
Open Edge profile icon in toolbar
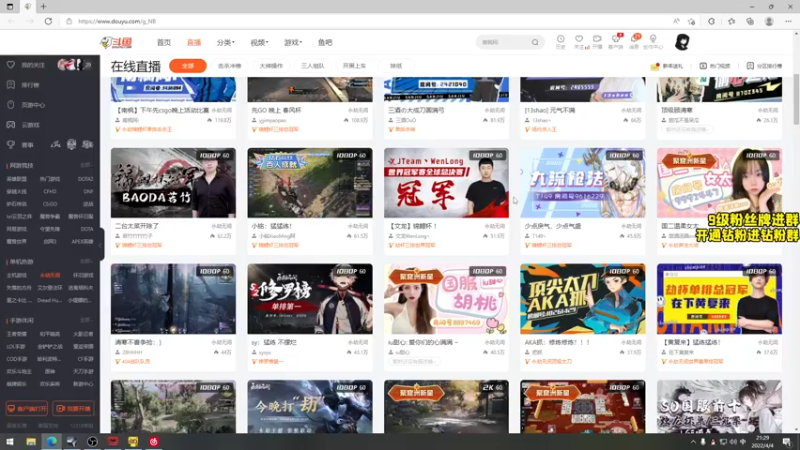click(x=769, y=21)
